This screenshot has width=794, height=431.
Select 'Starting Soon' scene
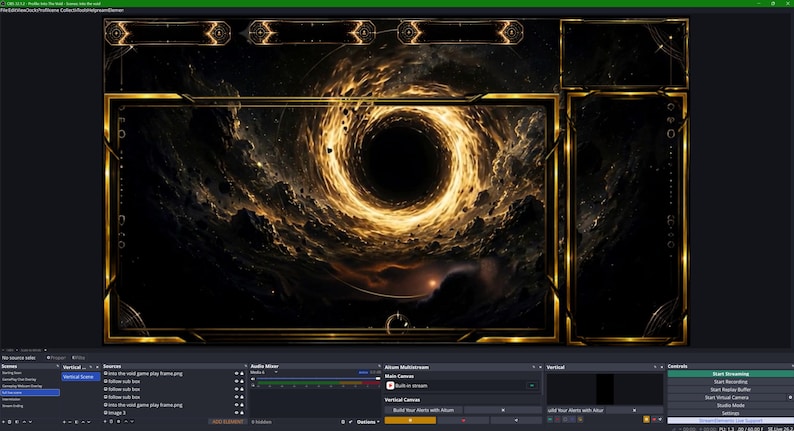coord(12,373)
